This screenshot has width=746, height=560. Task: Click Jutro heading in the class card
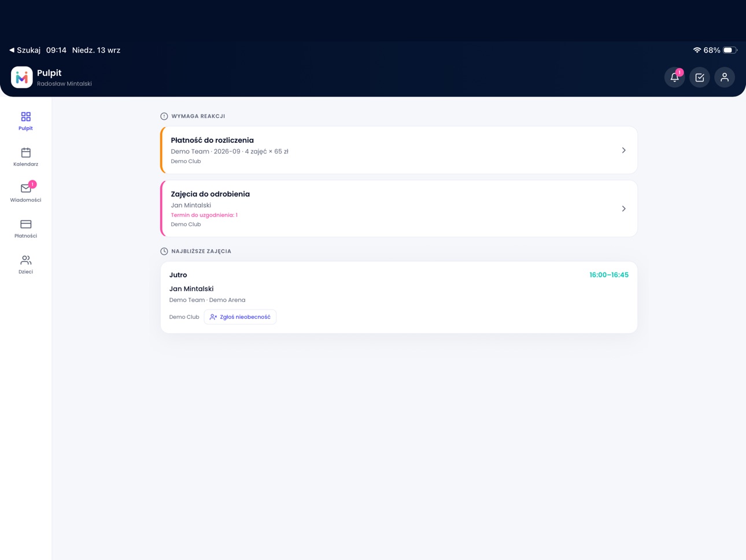click(178, 275)
